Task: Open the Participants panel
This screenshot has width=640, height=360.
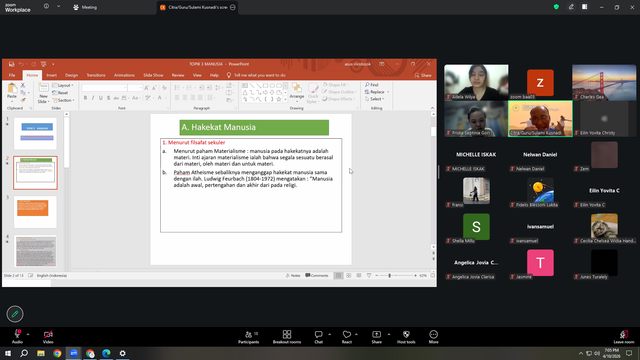Action: [x=249, y=337]
